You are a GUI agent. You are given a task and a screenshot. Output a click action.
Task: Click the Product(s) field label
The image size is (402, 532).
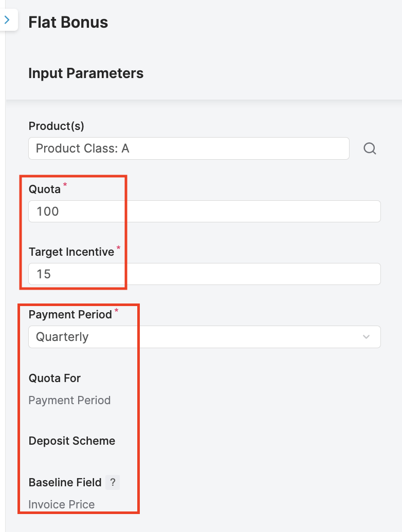(56, 126)
